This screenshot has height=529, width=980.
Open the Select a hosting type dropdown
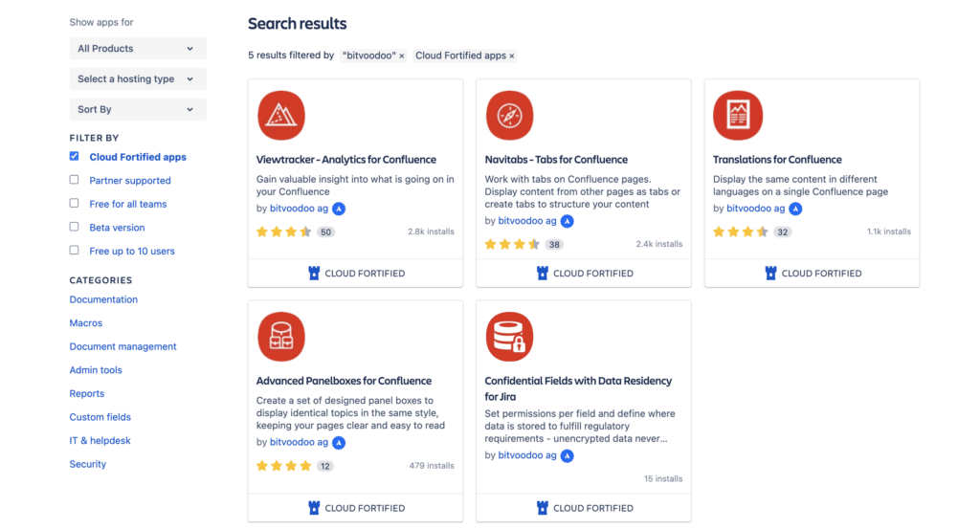point(138,78)
